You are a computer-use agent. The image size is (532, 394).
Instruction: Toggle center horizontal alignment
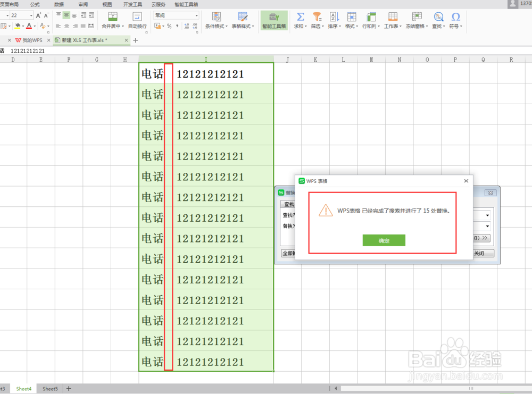tap(66, 26)
